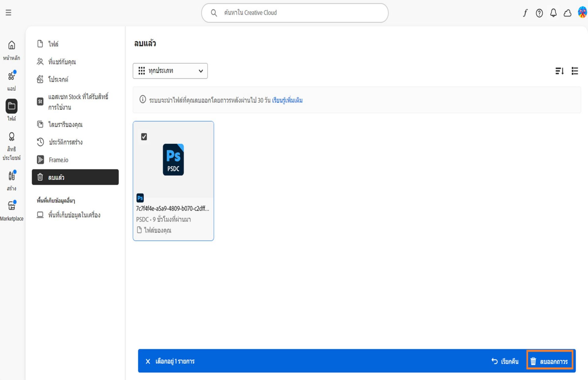Image resolution: width=588 pixels, height=380 pixels.
Task: Open ที่แชร์กับคุณ in the sidebar
Action: [75, 62]
